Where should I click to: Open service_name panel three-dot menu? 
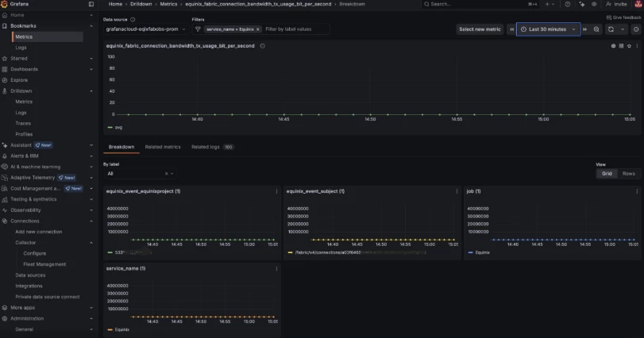(276, 268)
